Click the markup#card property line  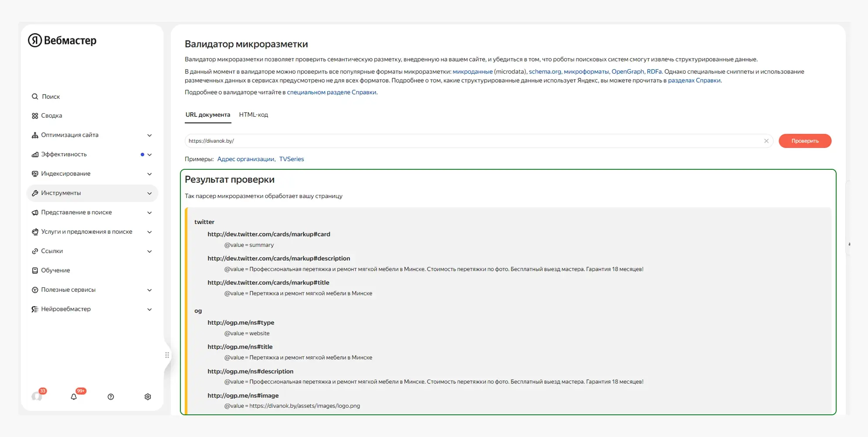tap(269, 234)
